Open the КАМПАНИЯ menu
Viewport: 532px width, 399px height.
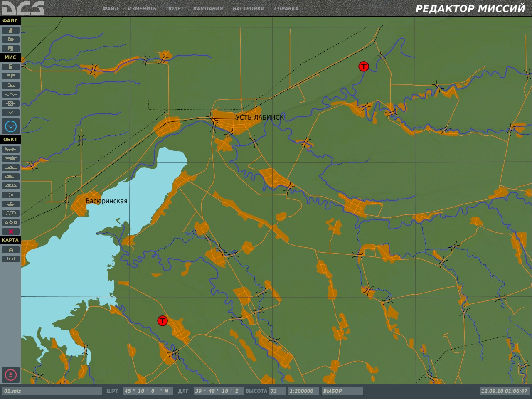pos(208,9)
